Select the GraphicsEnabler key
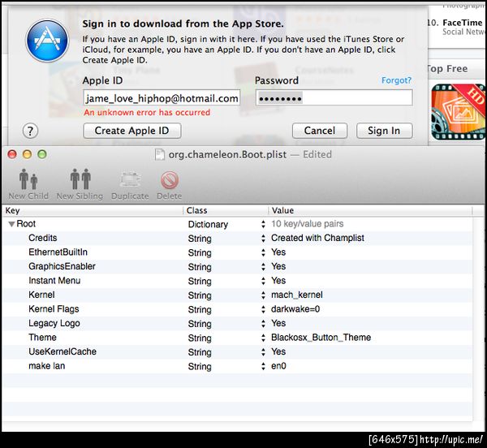Screen dimensions: 487x448 (x=62, y=266)
